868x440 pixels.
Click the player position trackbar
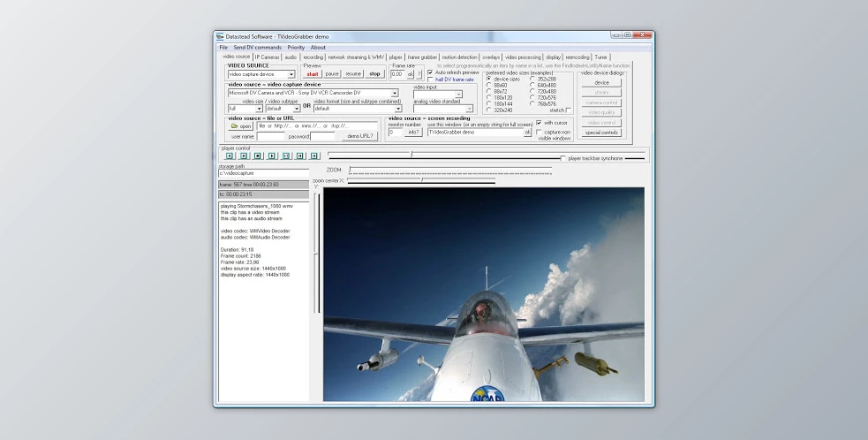486,154
